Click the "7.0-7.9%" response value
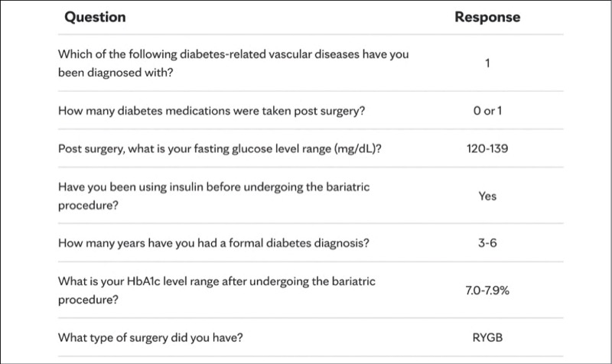This screenshot has width=612, height=364. pos(487,291)
